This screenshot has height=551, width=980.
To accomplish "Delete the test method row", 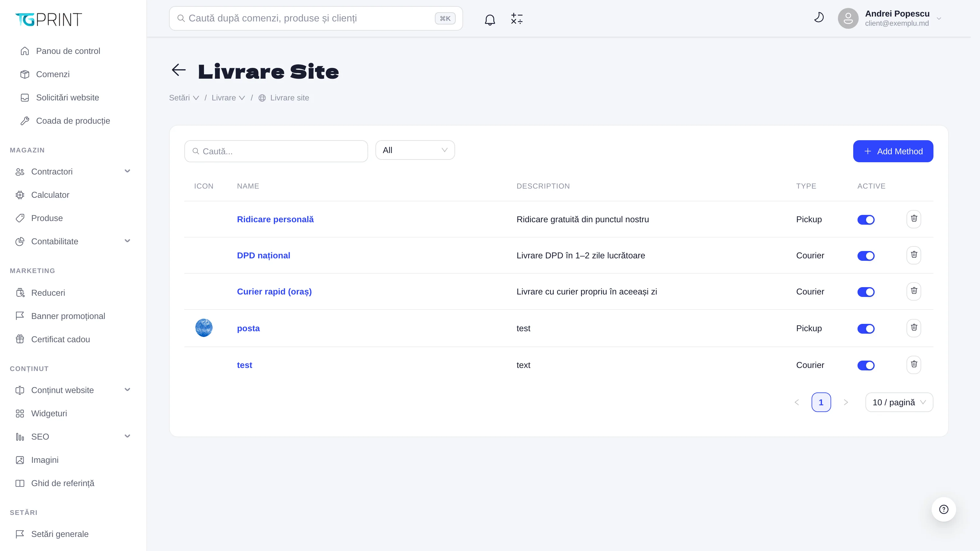I will [x=914, y=365].
